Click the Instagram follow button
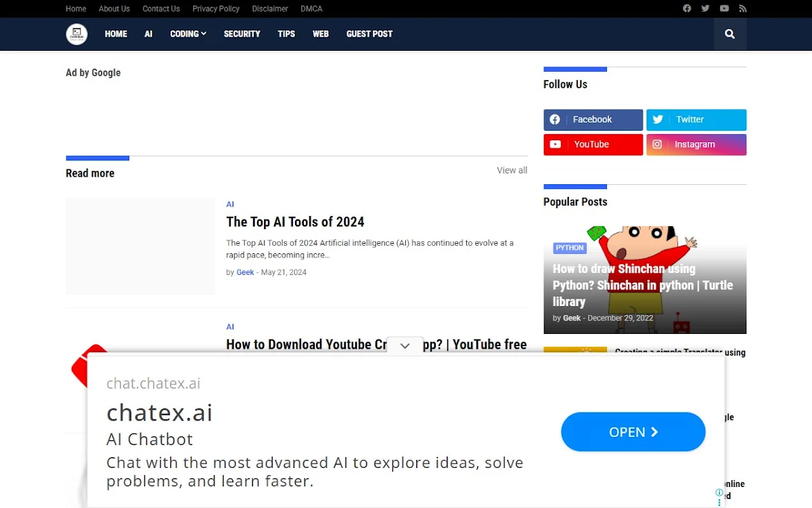The image size is (812, 508). pos(696,145)
